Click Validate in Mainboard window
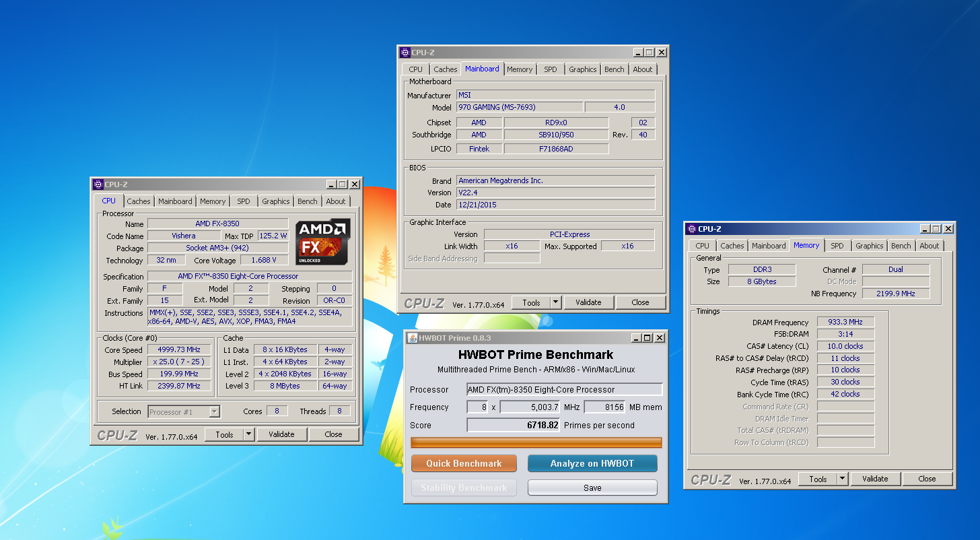Screen dimensions: 980x540 pyautogui.click(x=588, y=302)
